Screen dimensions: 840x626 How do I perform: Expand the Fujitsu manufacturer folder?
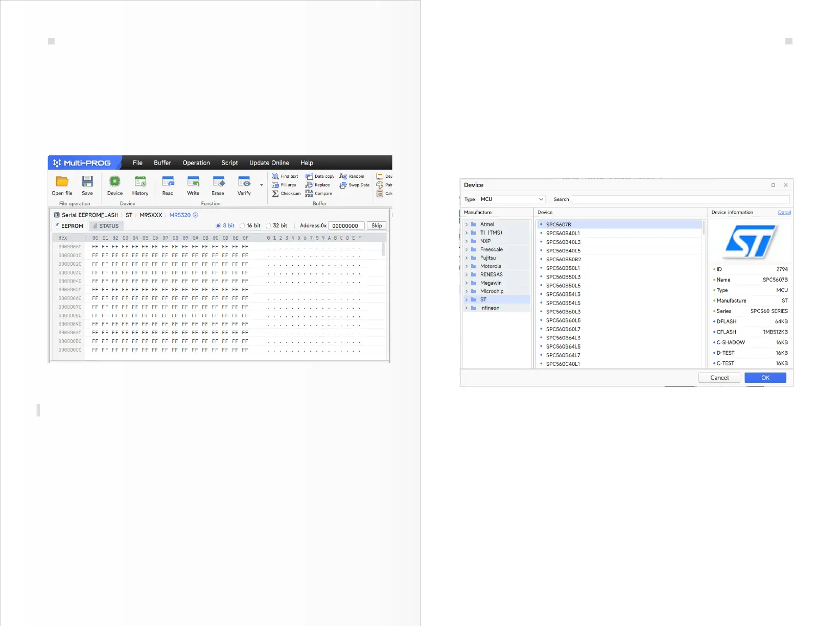click(x=466, y=258)
